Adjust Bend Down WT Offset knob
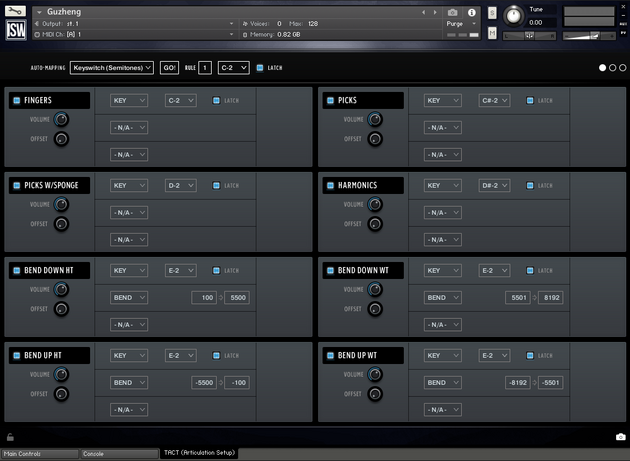The height and width of the screenshot is (461, 630). point(375,309)
